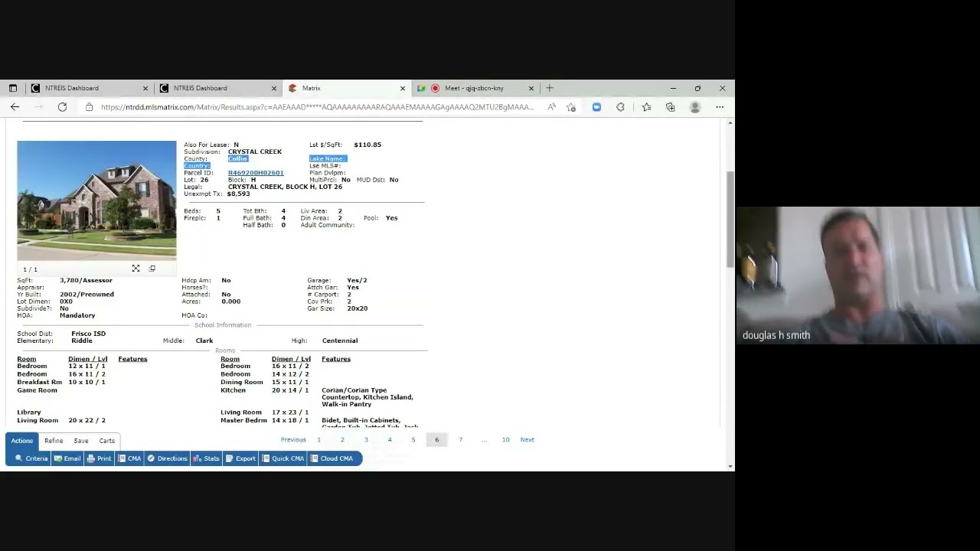Go to results page 10
Image resolution: width=980 pixels, height=551 pixels.
tap(505, 440)
